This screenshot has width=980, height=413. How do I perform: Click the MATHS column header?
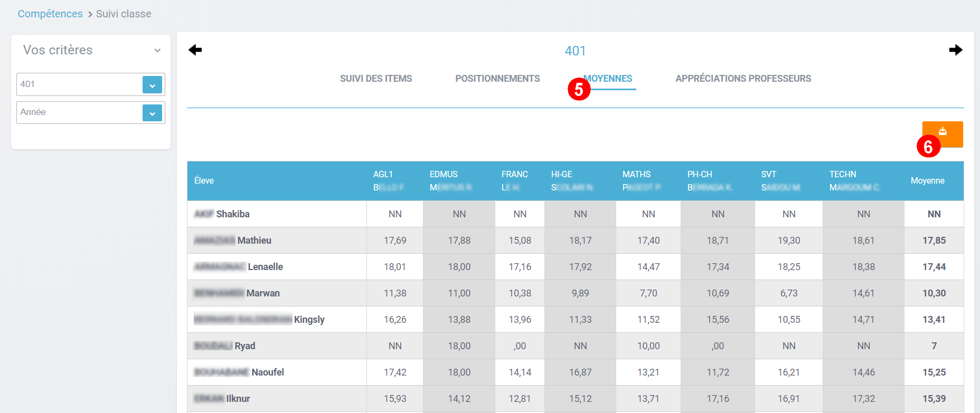[x=636, y=175]
